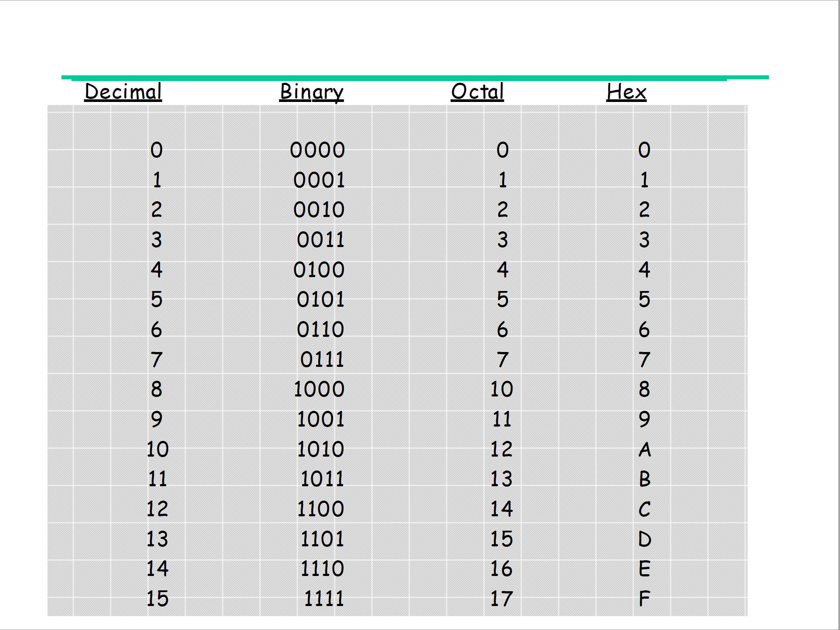The height and width of the screenshot is (630, 840).
Task: Click hex value A
Action: 644,449
